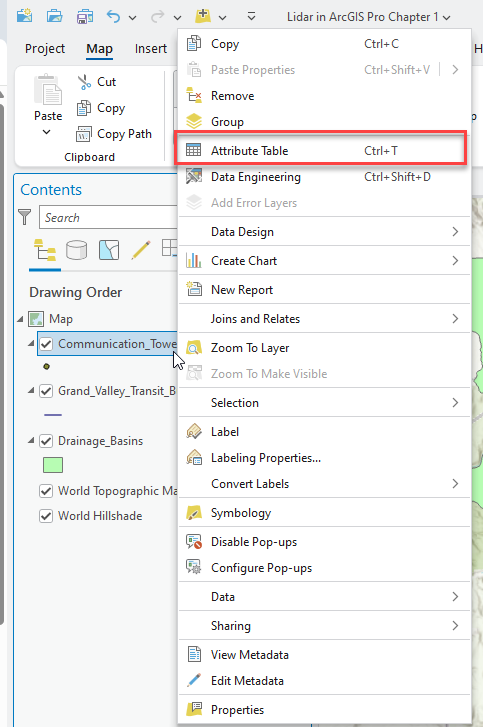Switch to the Map ribbon tab
The width and height of the screenshot is (483, 727).
click(99, 49)
